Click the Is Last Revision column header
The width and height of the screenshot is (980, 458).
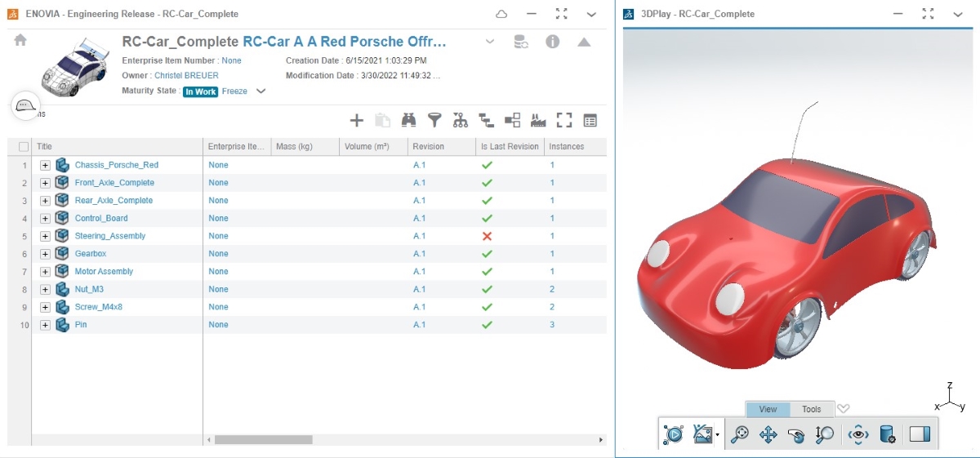(x=510, y=147)
